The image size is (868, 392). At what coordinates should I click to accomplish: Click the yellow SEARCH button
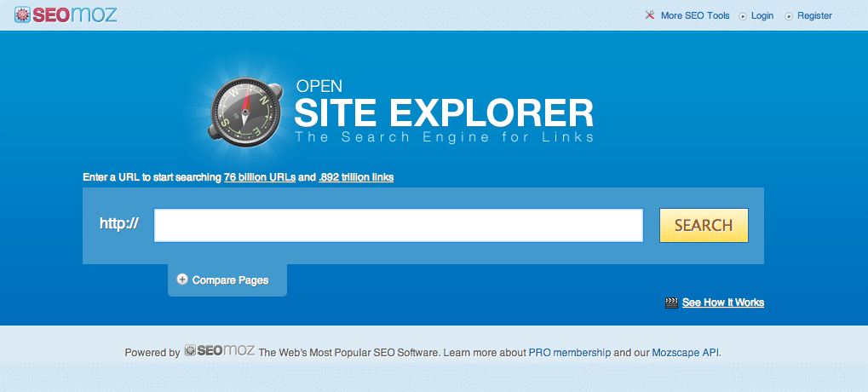[704, 225]
